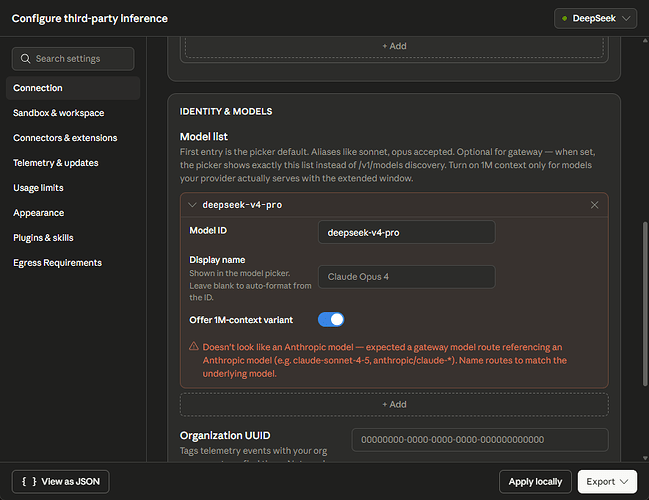Viewport: 649px width, 500px height.
Task: Add another model below deepseek-v4-pro
Action: tap(394, 404)
